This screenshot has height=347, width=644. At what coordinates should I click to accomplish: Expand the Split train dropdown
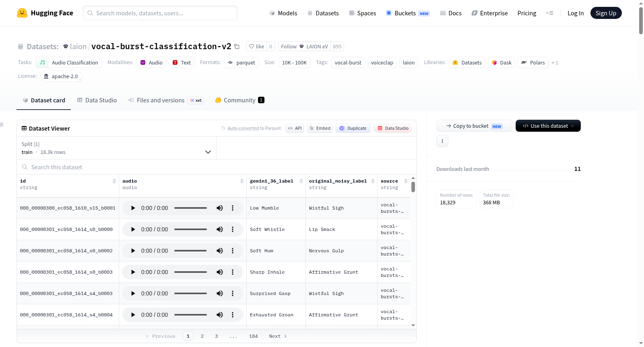[116, 148]
